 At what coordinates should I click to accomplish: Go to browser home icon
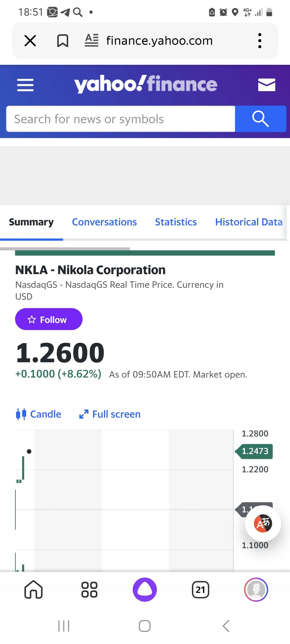point(34,589)
